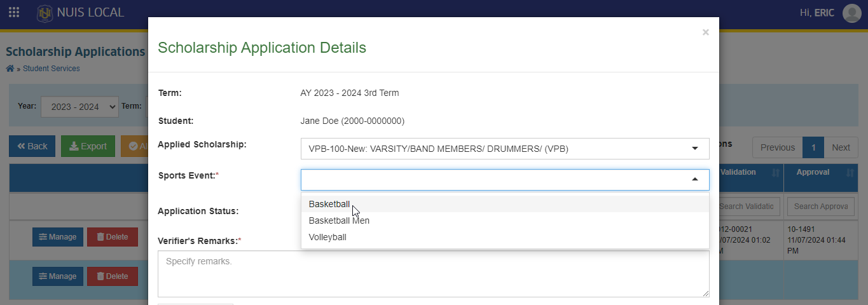Go to Next results page
This screenshot has width=868, height=305.
pos(841,147)
